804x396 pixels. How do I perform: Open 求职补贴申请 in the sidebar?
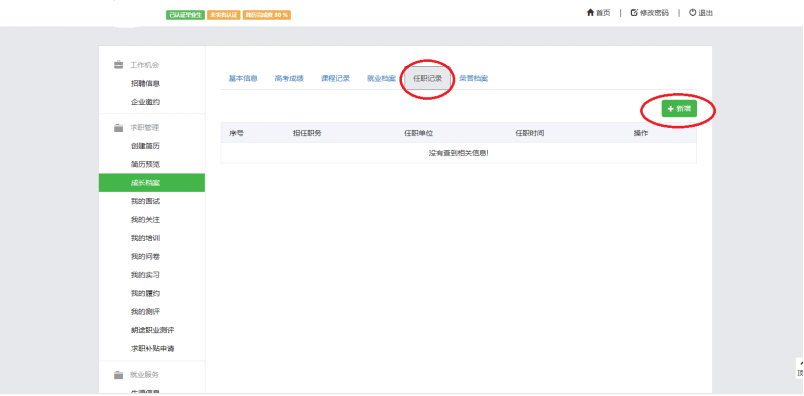(152, 349)
